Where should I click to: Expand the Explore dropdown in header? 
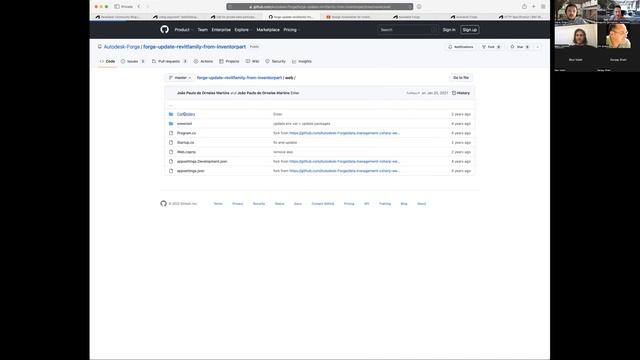(243, 30)
